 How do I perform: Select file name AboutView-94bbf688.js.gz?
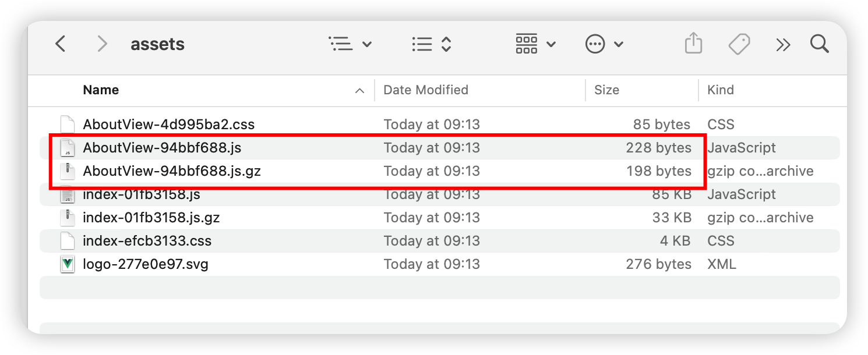click(x=172, y=171)
